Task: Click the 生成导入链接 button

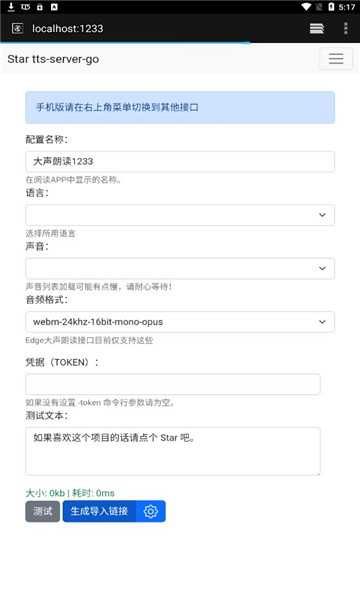Action: 99,511
